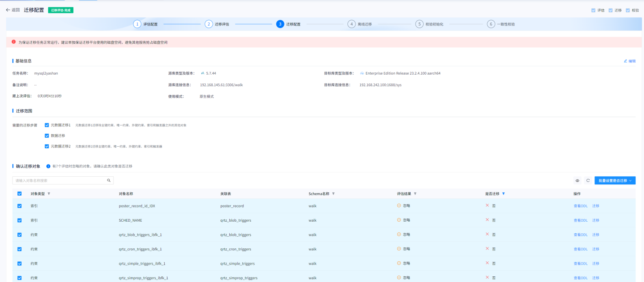View DDL for poster_record_id_IDX

coord(580,206)
